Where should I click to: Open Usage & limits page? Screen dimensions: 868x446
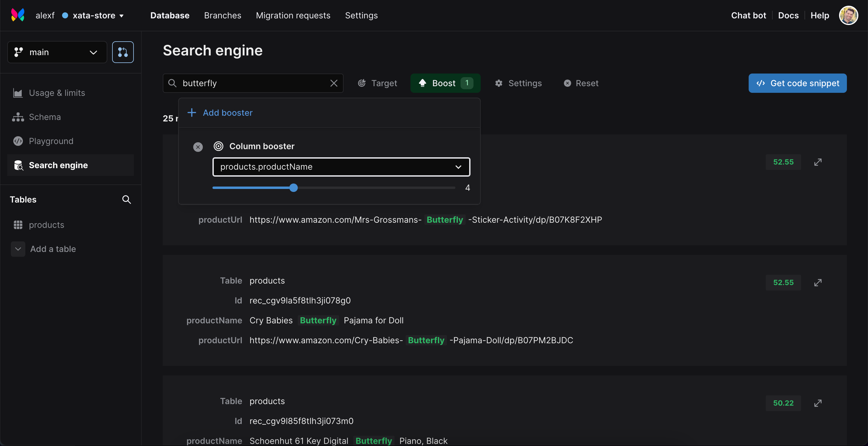[71, 93]
